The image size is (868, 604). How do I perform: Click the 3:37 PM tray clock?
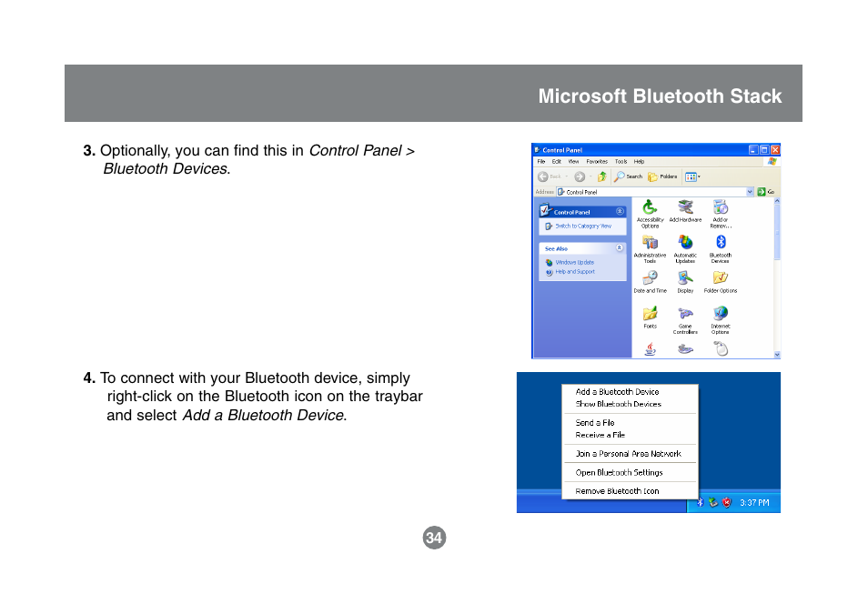tap(754, 503)
